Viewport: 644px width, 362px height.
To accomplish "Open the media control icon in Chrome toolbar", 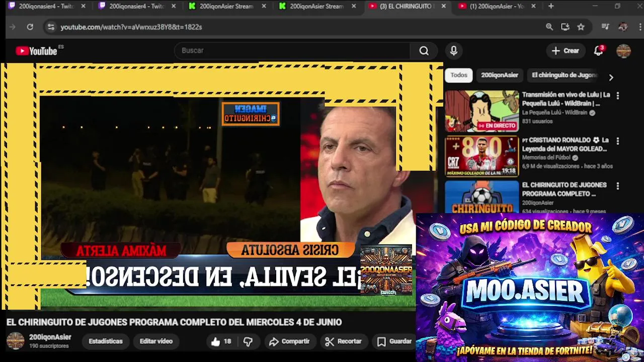I will point(606,27).
